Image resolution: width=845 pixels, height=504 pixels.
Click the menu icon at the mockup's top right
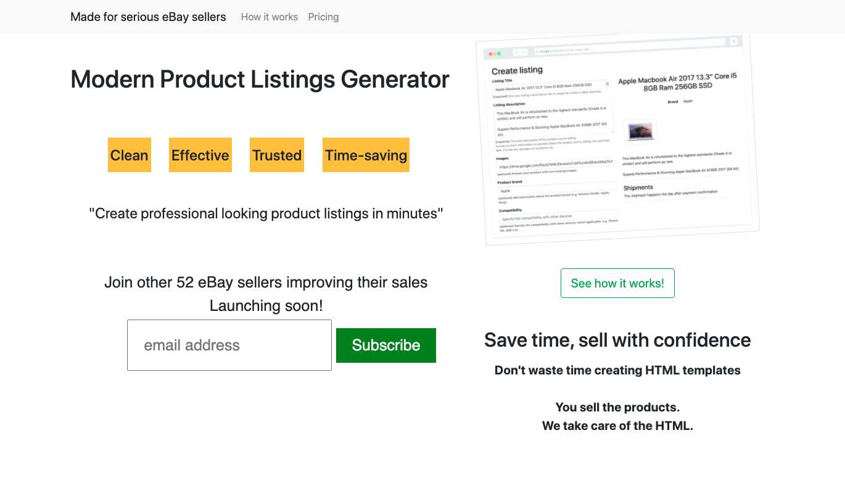[733, 41]
